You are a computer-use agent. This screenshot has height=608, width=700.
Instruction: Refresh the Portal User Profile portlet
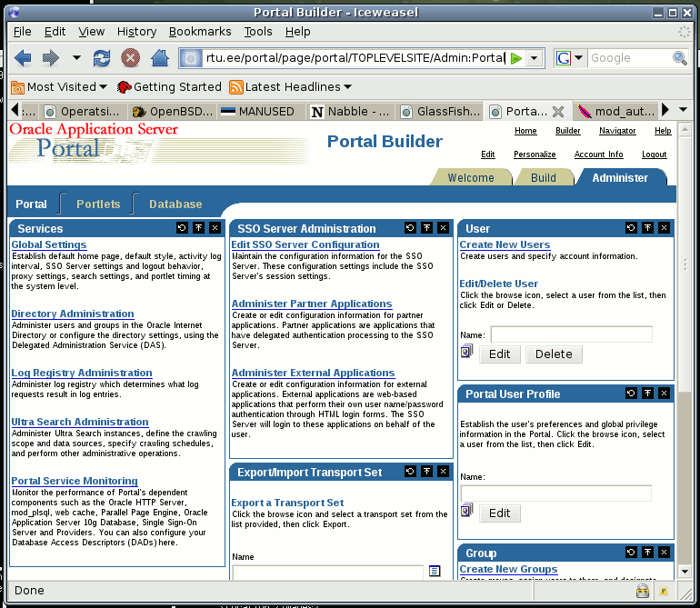[x=631, y=393]
